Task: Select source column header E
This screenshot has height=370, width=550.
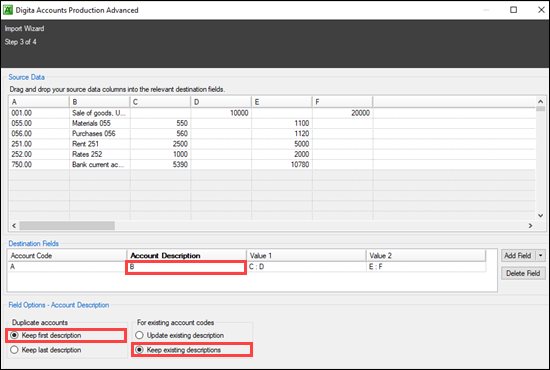Action: (x=282, y=102)
